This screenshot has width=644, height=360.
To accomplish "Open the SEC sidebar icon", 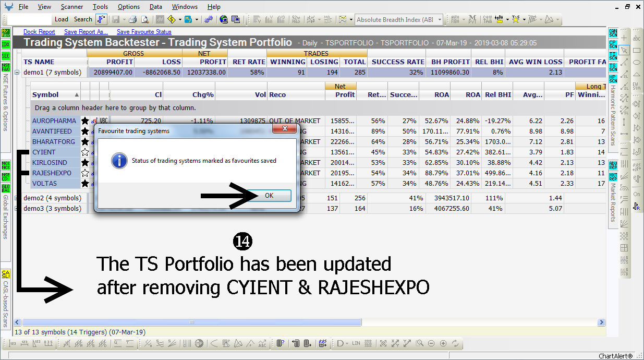I will pyautogui.click(x=6, y=56).
